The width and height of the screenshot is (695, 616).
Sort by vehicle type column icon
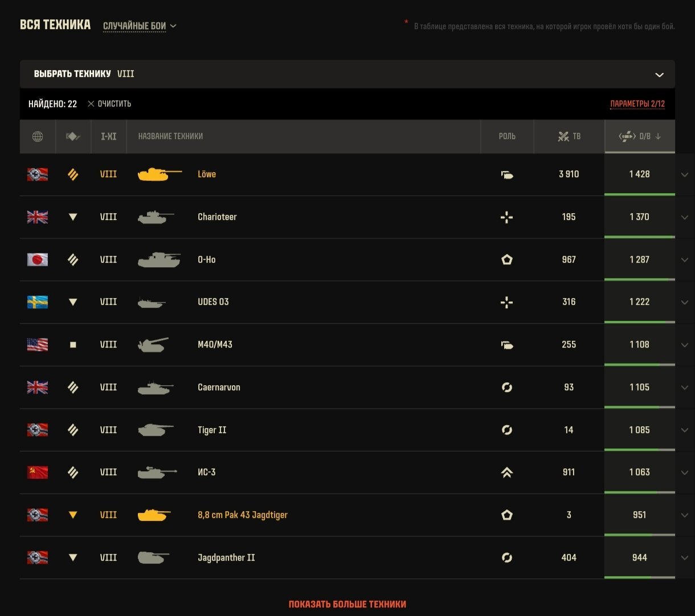point(73,136)
